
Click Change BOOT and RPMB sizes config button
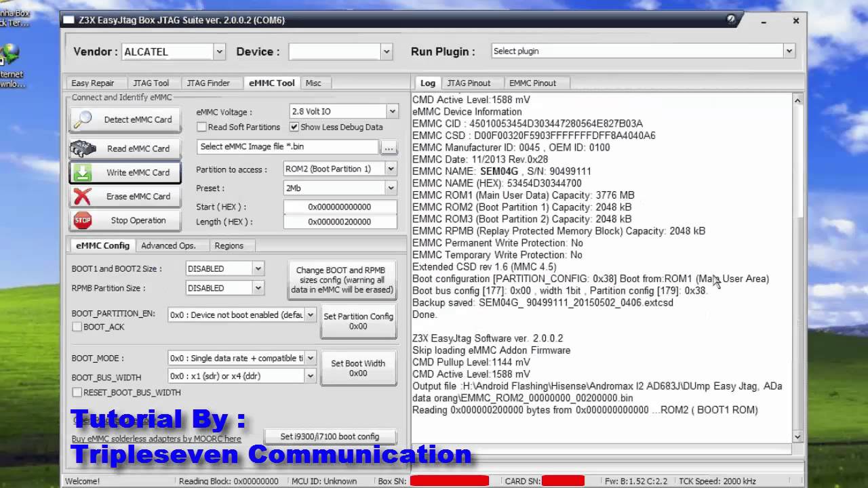pyautogui.click(x=342, y=280)
